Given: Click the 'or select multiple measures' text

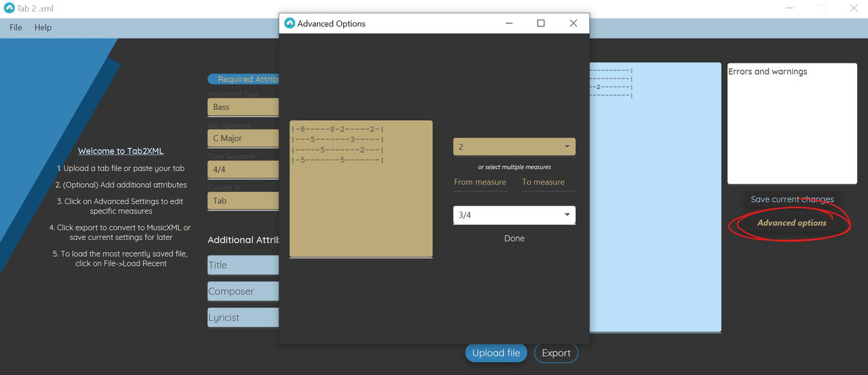Looking at the screenshot, I should coord(514,167).
